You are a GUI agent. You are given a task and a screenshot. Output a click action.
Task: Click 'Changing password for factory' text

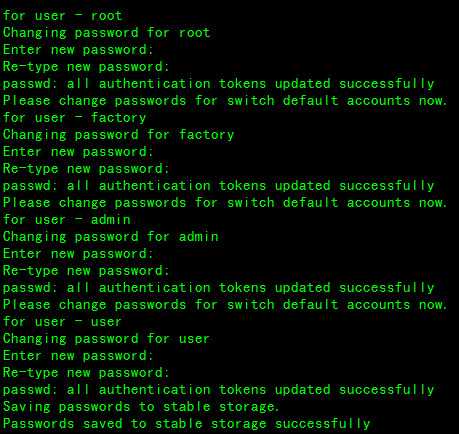pyautogui.click(x=118, y=135)
